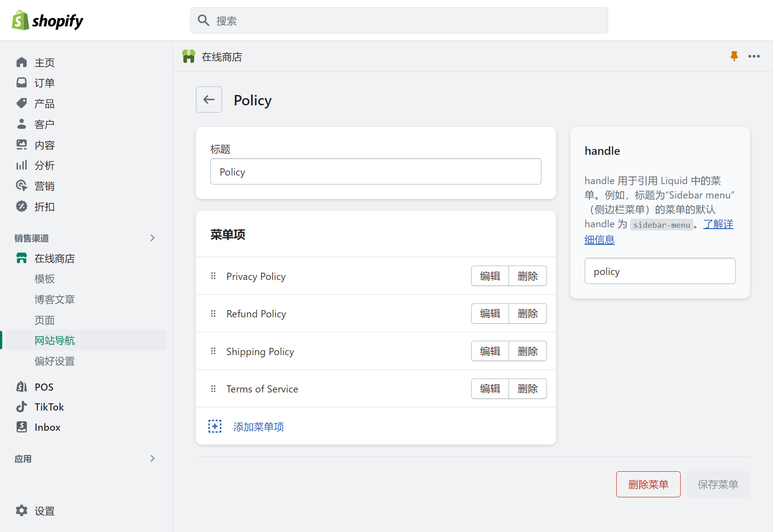Click the 在线商店 store icon in sidebar
This screenshot has width=773, height=532.
pos(22,258)
